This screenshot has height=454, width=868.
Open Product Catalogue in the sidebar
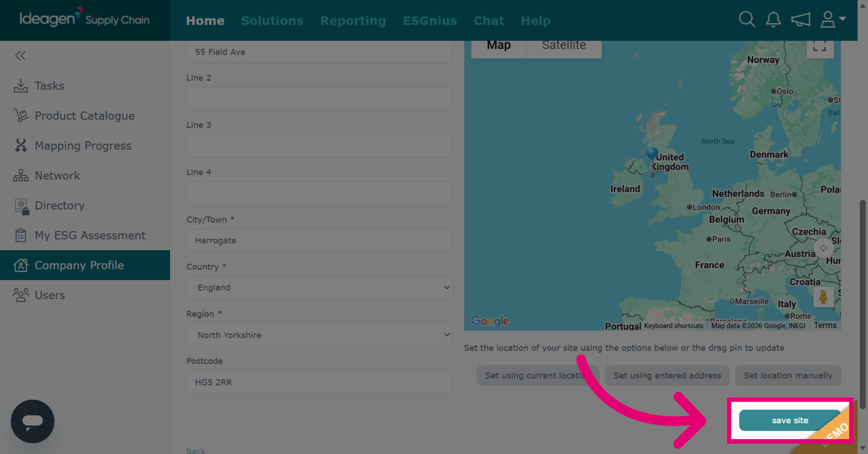[85, 116]
